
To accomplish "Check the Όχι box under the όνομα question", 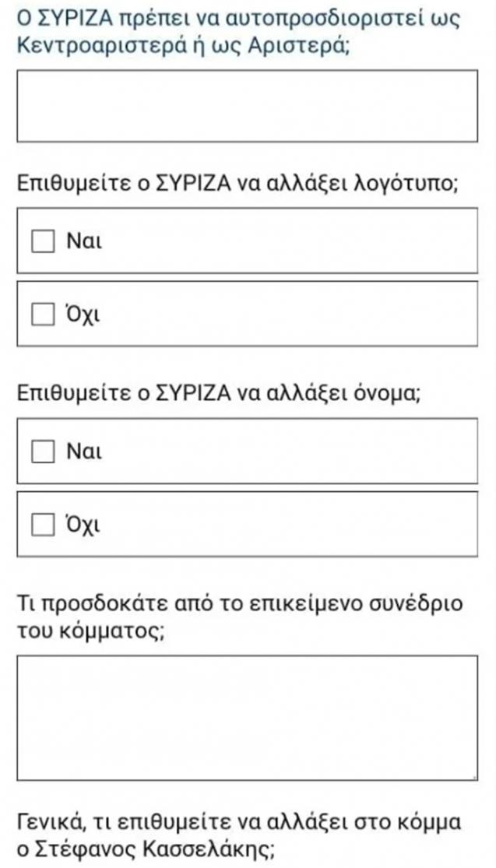I will click(43, 525).
